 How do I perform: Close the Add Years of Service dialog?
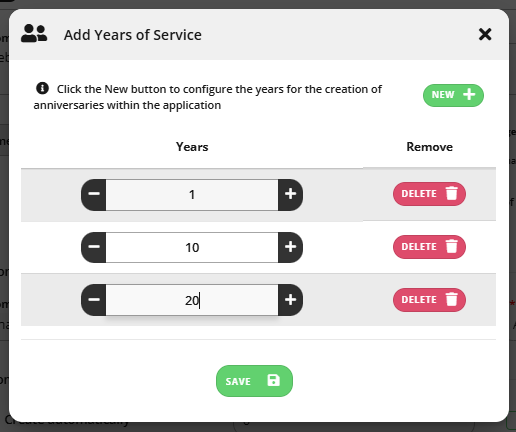point(485,34)
